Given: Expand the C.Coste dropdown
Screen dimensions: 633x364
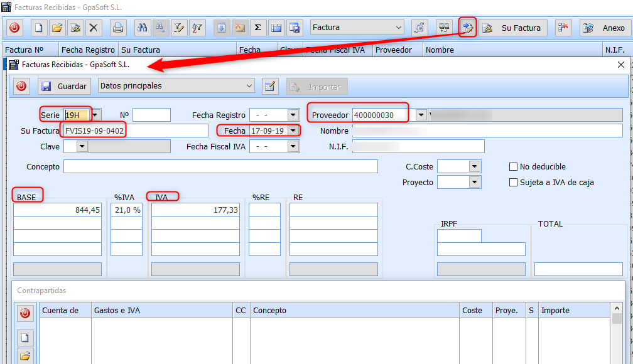Looking at the screenshot, I should pos(475,167).
